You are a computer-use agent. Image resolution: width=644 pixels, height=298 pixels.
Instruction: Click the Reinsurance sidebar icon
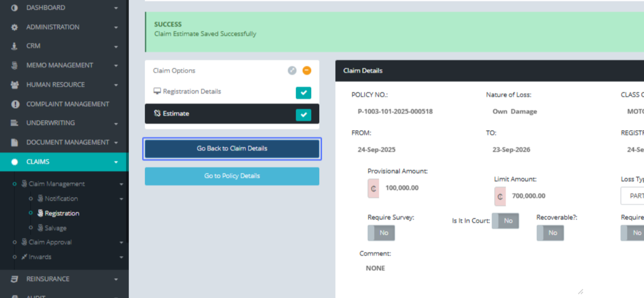[14, 279]
